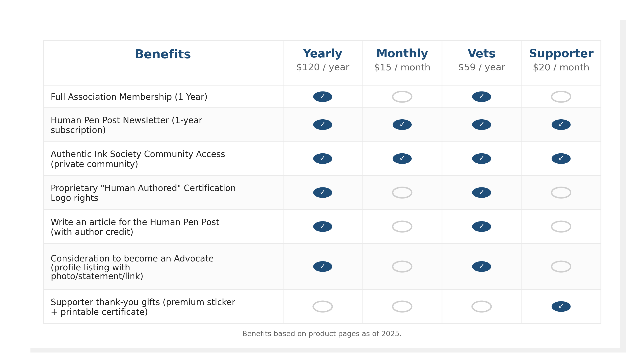Click Yearly checkmark for Advocate consideration row
Image resolution: width=644 pixels, height=364 pixels.
pyautogui.click(x=322, y=267)
